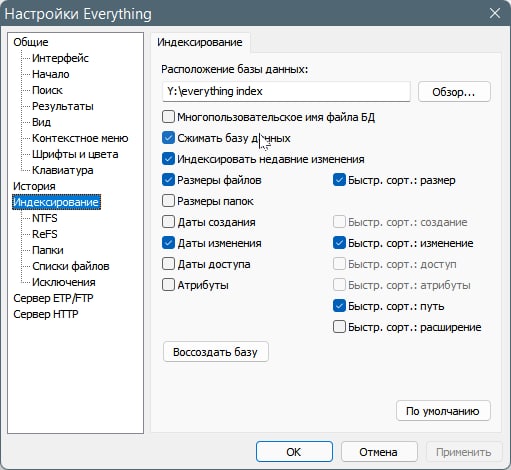This screenshot has height=470, width=511.
Task: Toggle Размеры файлов checkbox
Action: pos(168,180)
